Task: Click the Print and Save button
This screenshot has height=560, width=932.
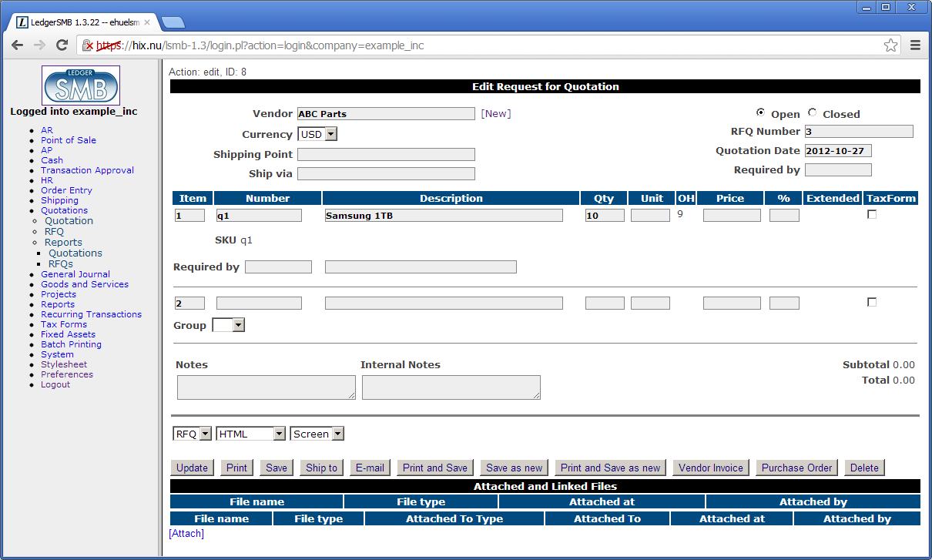Action: [434, 468]
